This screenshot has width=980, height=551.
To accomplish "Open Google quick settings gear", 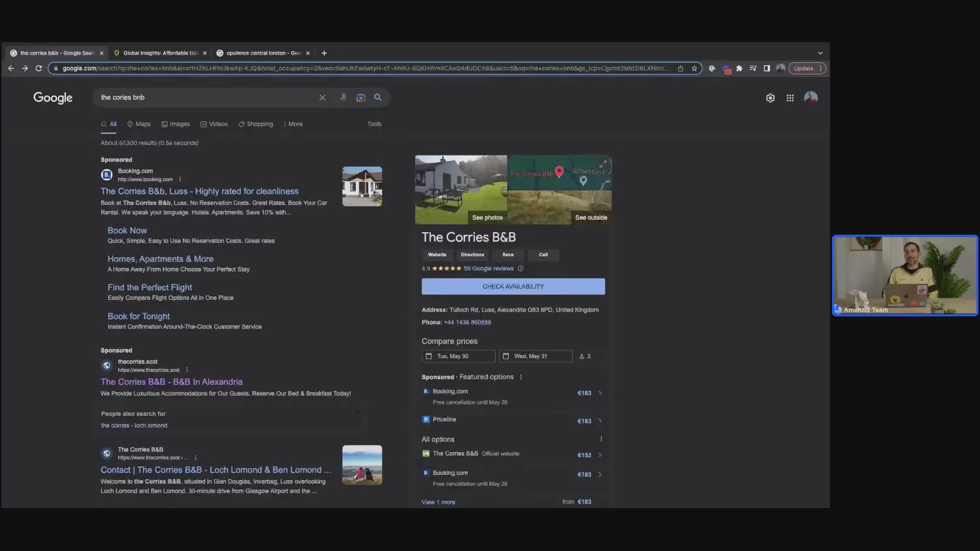I will point(770,98).
